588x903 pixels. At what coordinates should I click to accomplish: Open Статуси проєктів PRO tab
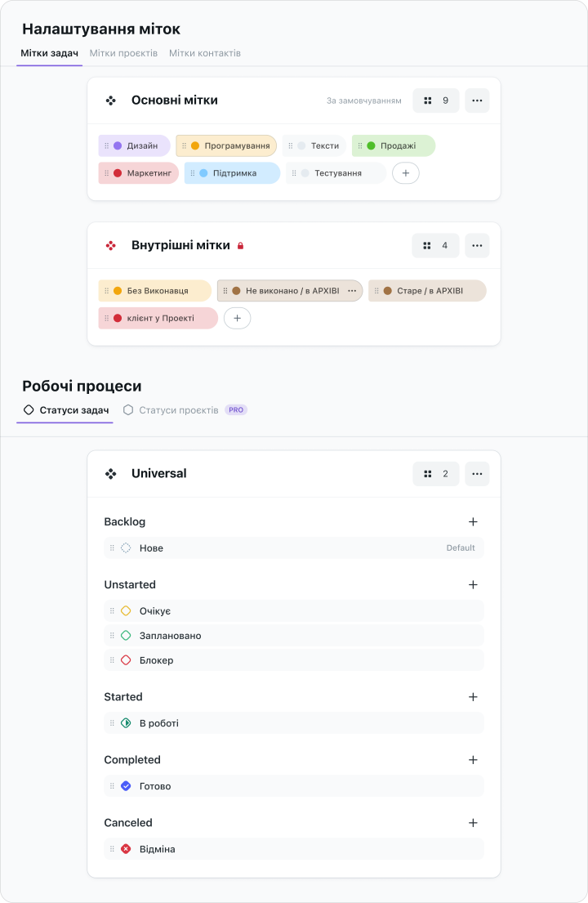[x=185, y=410]
